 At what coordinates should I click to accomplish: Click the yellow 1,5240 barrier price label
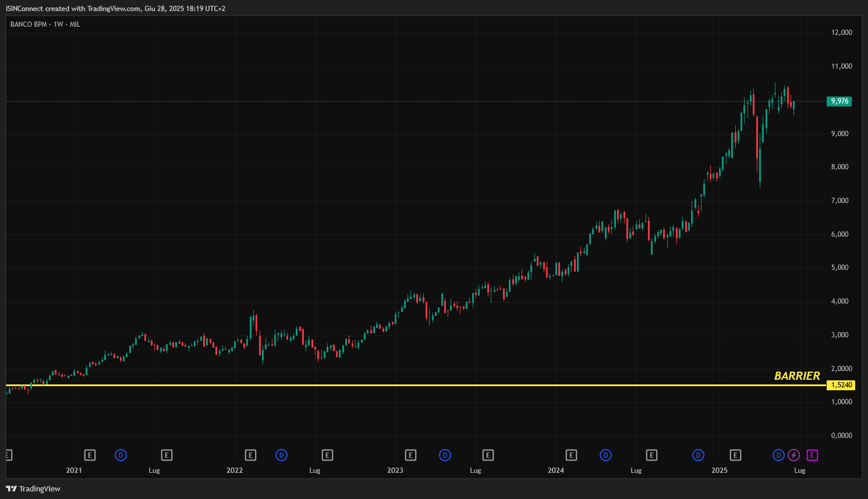tap(841, 385)
